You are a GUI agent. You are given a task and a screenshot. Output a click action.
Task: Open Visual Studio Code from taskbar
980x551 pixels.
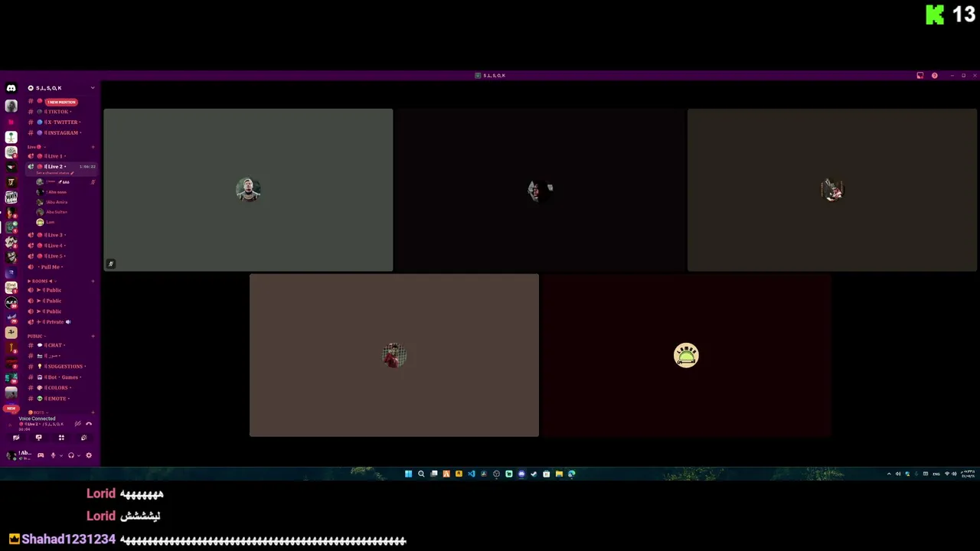tap(471, 474)
